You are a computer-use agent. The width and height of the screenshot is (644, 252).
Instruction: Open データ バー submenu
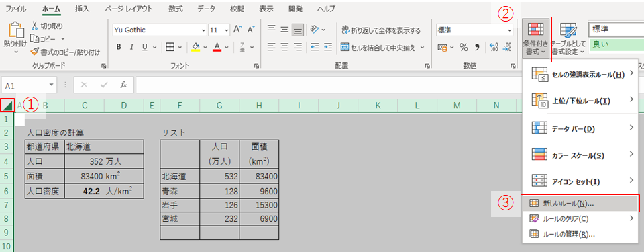[581, 128]
